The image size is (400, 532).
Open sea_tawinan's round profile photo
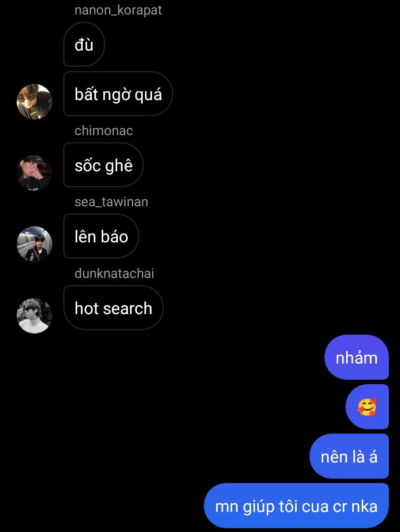34,244
